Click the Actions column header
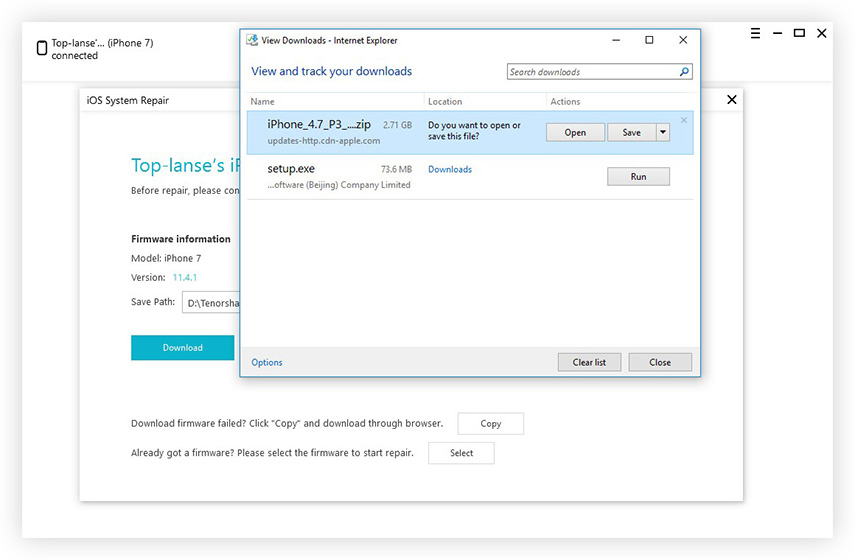Image resolution: width=855 pixels, height=560 pixels. [565, 101]
